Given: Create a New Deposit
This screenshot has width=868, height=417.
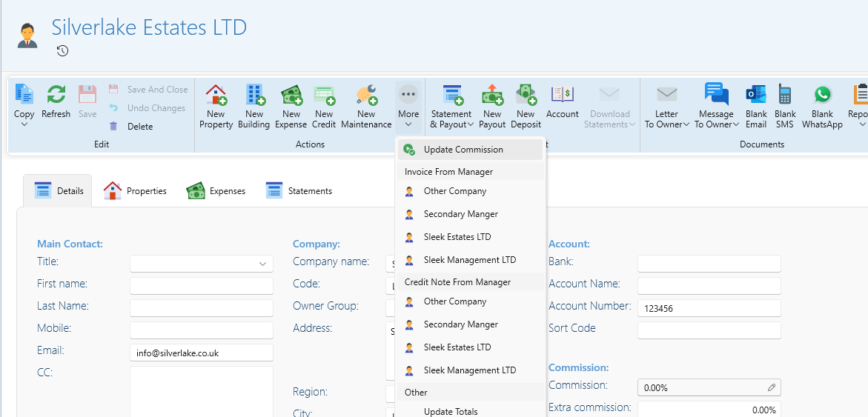Looking at the screenshot, I should [x=526, y=107].
